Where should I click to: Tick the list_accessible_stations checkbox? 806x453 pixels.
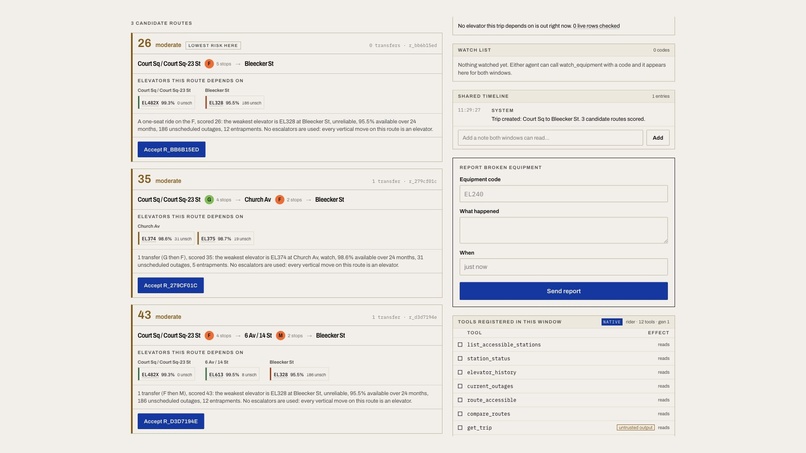[x=460, y=345]
